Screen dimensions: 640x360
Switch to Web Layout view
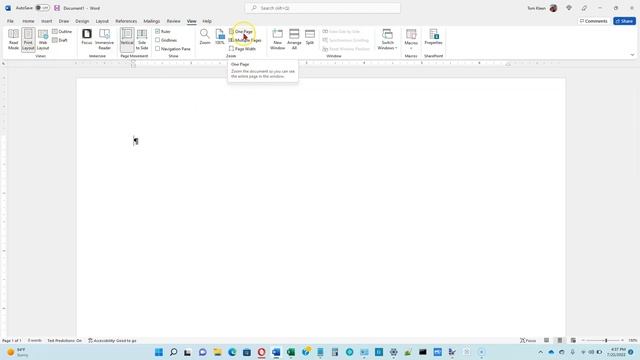click(x=43, y=40)
